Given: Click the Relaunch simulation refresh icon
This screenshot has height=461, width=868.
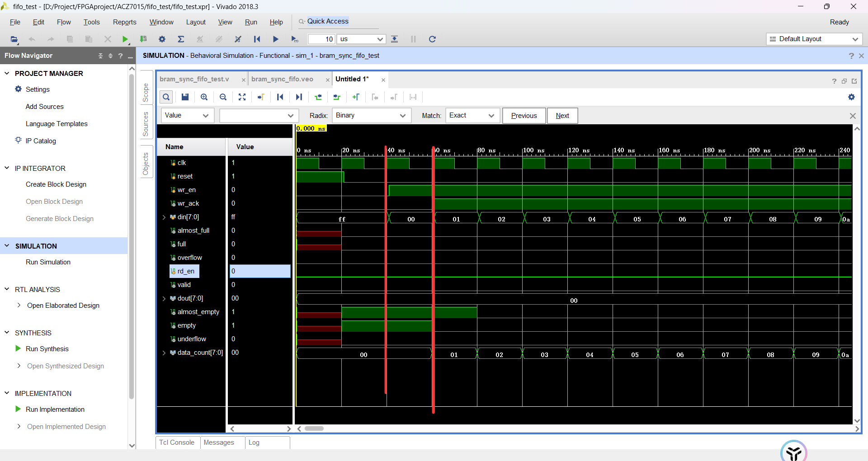Looking at the screenshot, I should click(x=432, y=39).
